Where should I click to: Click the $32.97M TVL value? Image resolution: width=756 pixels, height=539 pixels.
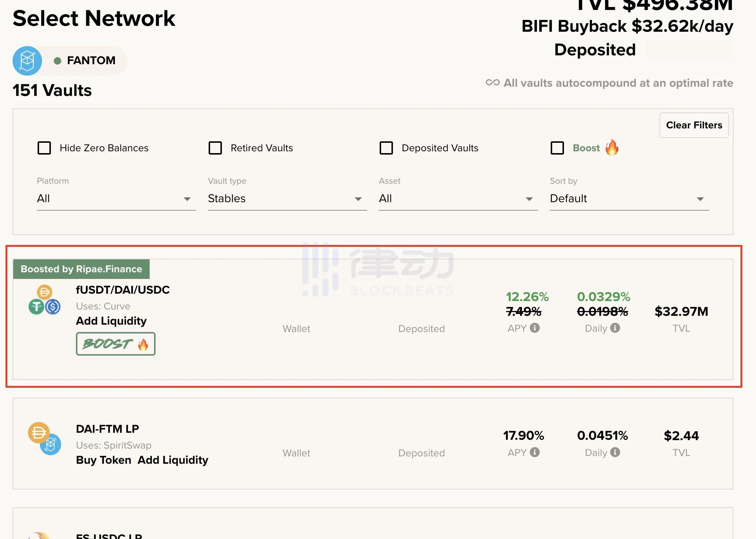(x=681, y=311)
